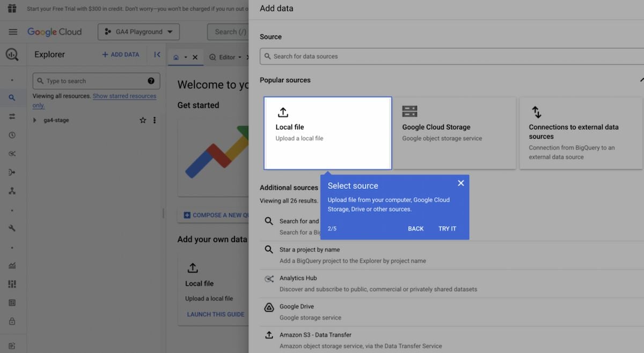This screenshot has width=644, height=353.
Task: Switch to the Editor tab
Action: tap(222, 57)
